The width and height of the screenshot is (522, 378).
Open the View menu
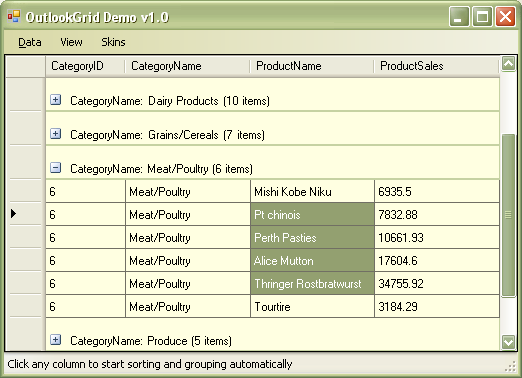pyautogui.click(x=71, y=42)
